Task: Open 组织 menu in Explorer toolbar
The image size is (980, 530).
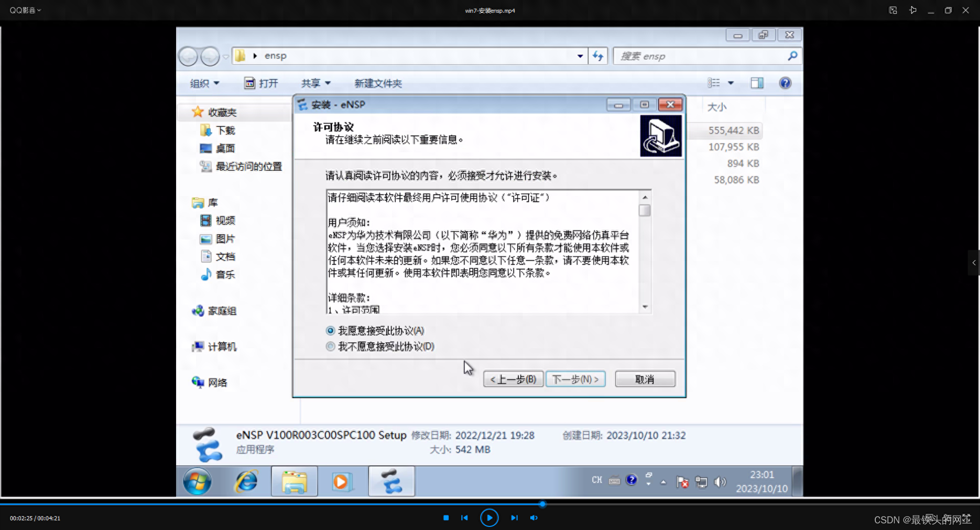Action: click(x=204, y=83)
